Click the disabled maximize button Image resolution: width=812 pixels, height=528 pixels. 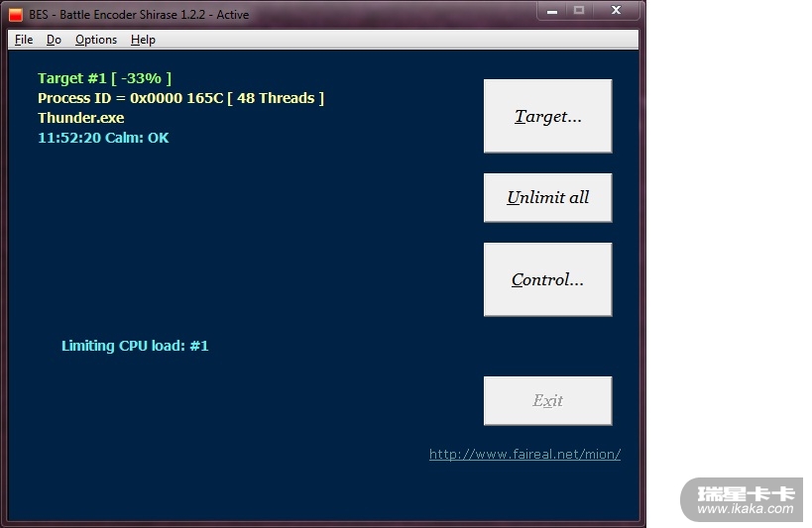click(x=579, y=10)
